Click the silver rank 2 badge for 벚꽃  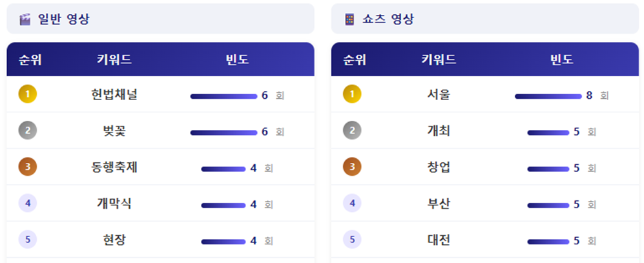27,131
